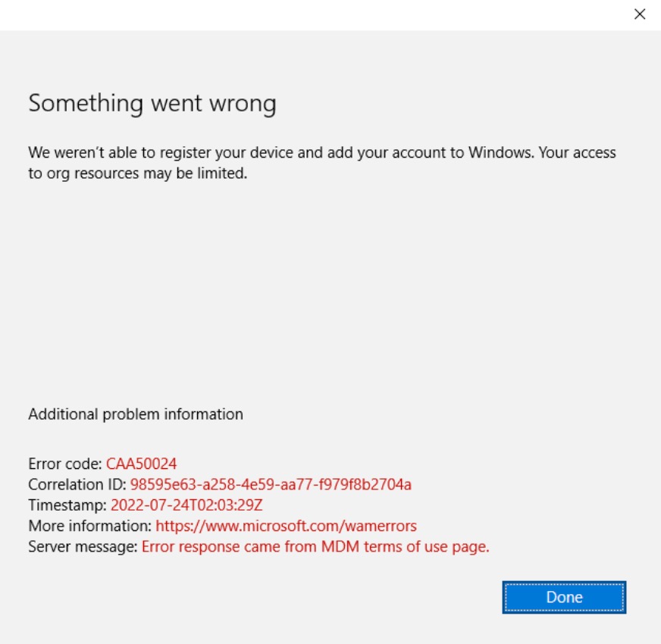Click the word "Windows" in the description
661x644 pixels.
[501, 152]
